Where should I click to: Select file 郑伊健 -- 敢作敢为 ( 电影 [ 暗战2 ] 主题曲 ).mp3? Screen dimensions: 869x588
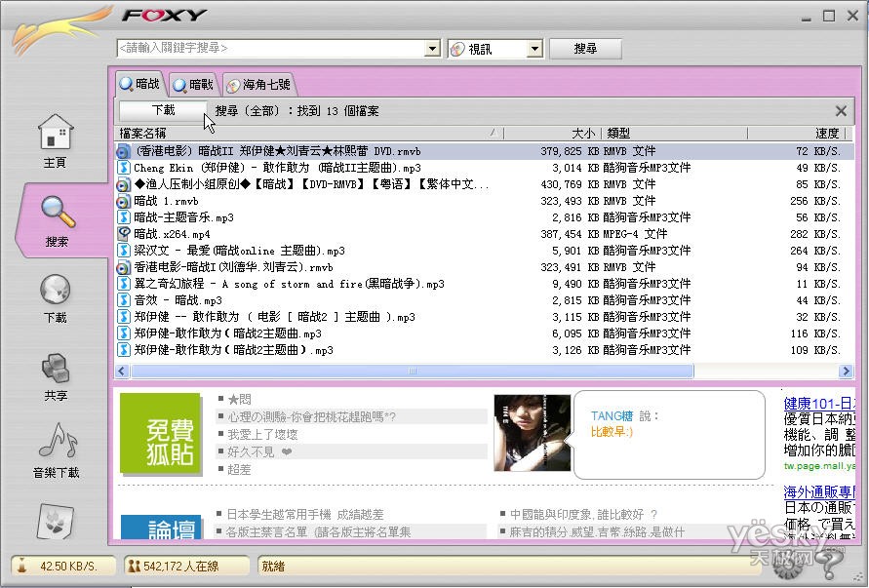484,317
